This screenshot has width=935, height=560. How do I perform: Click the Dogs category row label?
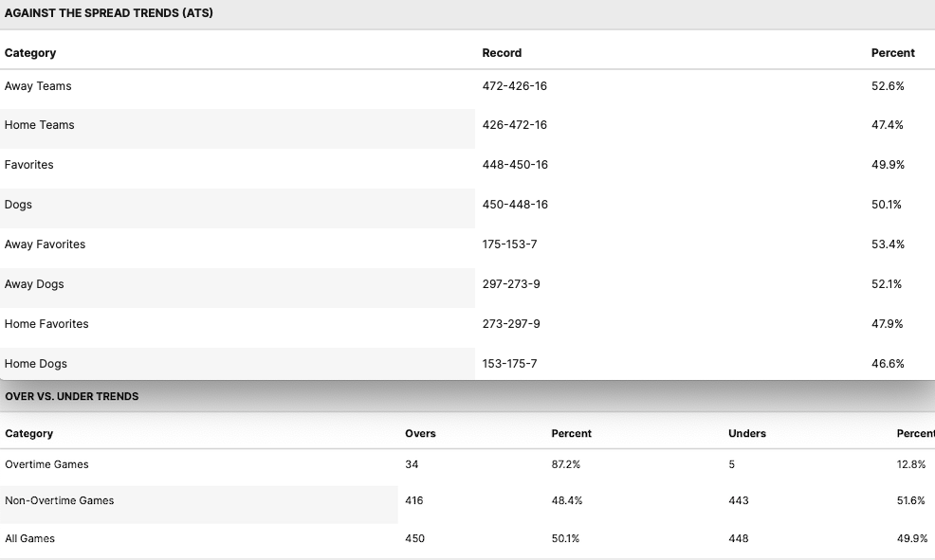18,205
